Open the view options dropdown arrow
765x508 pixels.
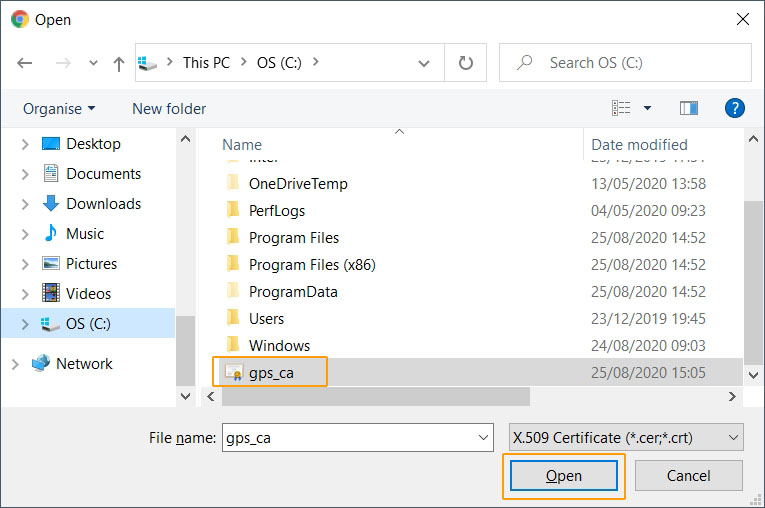click(647, 108)
